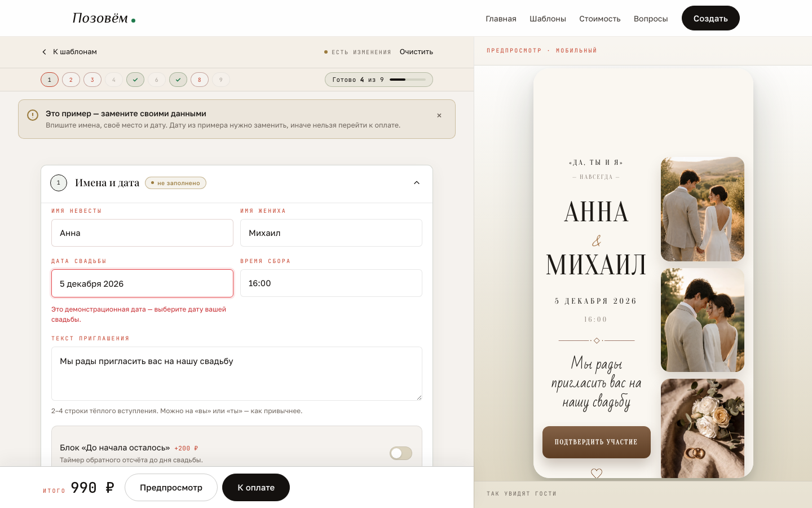Click the numbered 1 circle beside Имена и дата
The height and width of the screenshot is (508, 812).
click(59, 183)
